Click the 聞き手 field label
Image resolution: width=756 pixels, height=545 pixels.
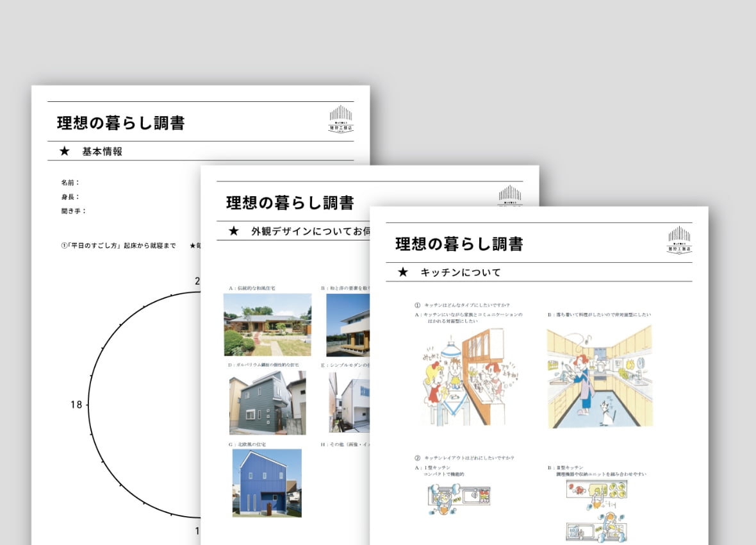coord(73,211)
